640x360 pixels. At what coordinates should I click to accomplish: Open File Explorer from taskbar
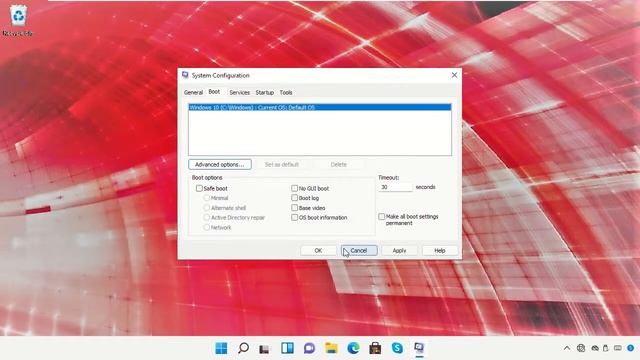[x=331, y=348]
